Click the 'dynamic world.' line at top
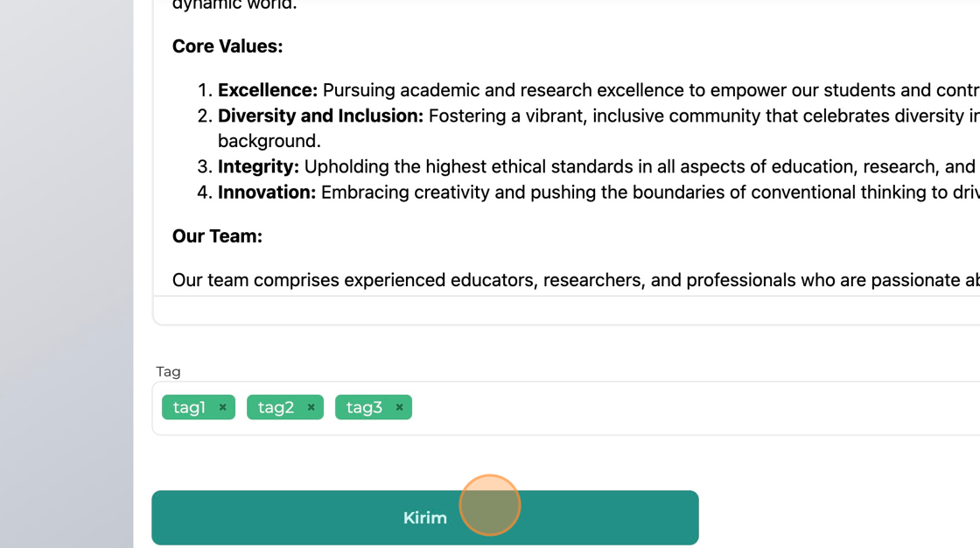The image size is (980, 548). point(234,5)
